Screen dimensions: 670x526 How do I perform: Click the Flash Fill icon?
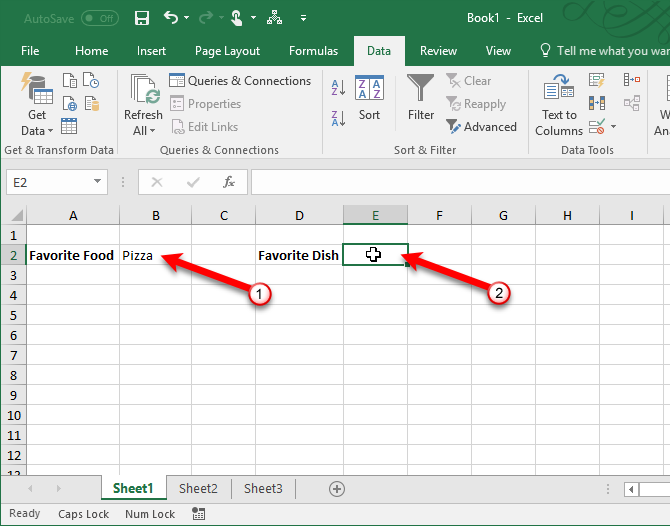coord(597,80)
